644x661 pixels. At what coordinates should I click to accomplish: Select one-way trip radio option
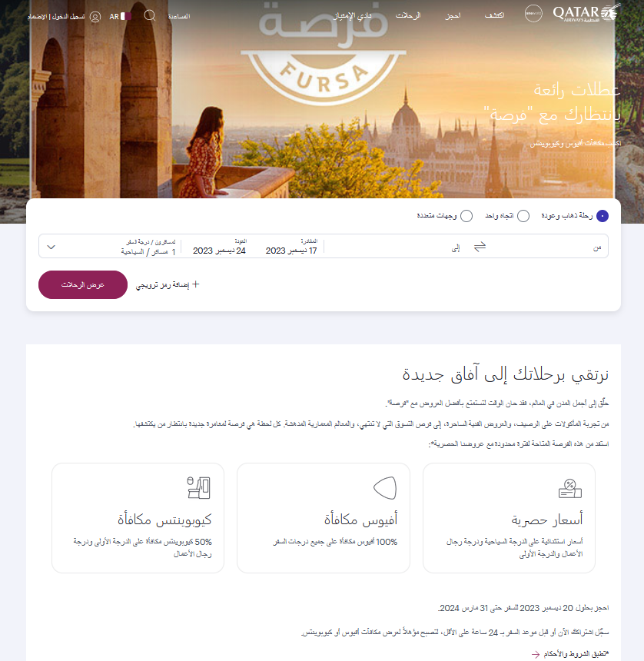523,216
